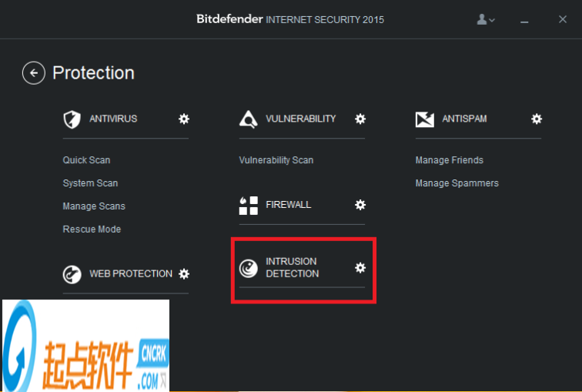Click the Intrusion Detection icon
The width and height of the screenshot is (582, 392).
tap(248, 268)
